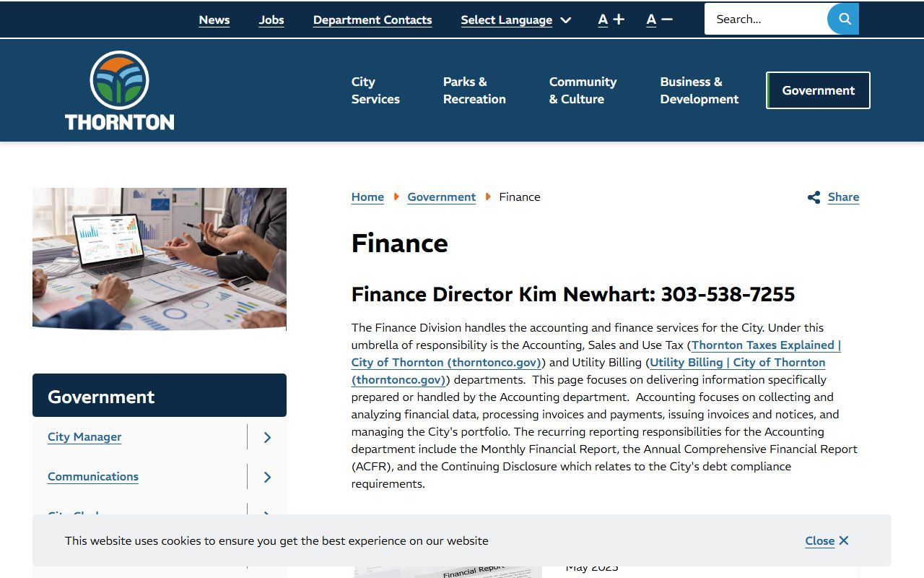Open City Manager sidebar link
Screen dimensions: 924x578
[84, 437]
